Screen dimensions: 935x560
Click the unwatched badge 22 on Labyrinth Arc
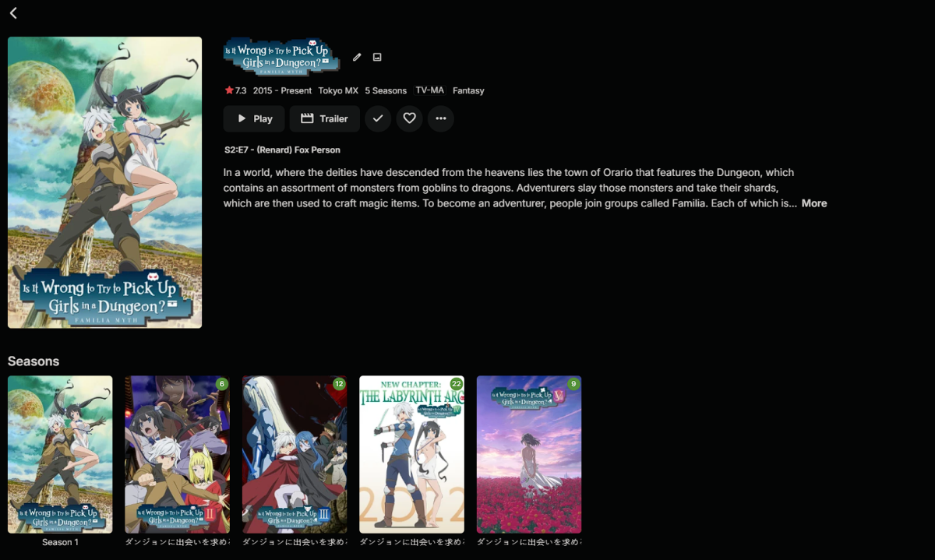(457, 384)
